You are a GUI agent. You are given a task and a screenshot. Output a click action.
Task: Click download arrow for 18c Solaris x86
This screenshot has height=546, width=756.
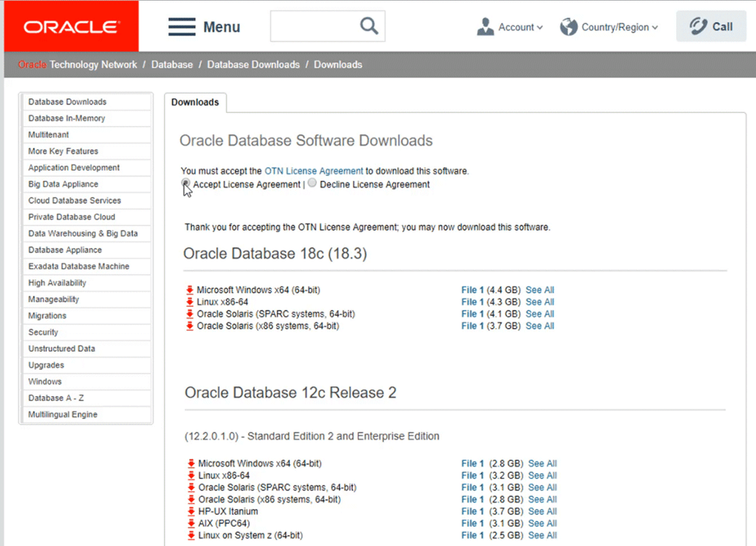click(190, 326)
